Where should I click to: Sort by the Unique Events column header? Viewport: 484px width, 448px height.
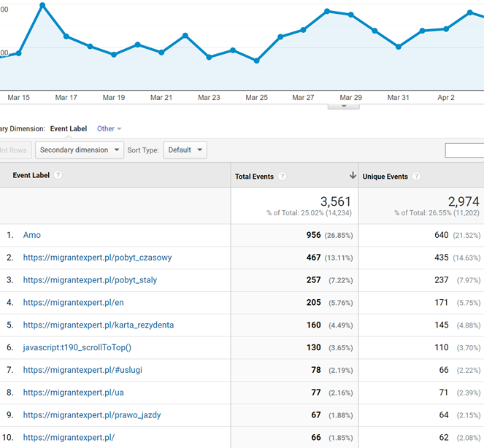385,177
